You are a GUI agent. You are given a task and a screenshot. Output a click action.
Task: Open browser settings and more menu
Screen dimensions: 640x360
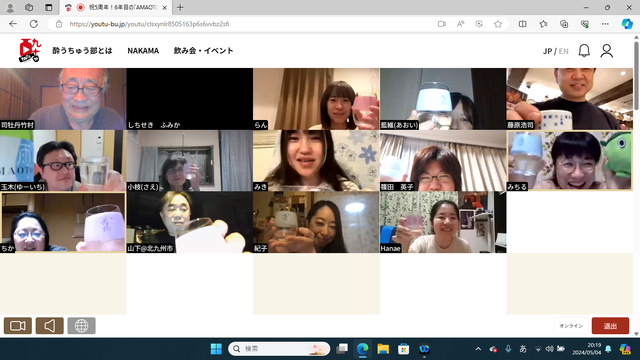click(x=605, y=24)
